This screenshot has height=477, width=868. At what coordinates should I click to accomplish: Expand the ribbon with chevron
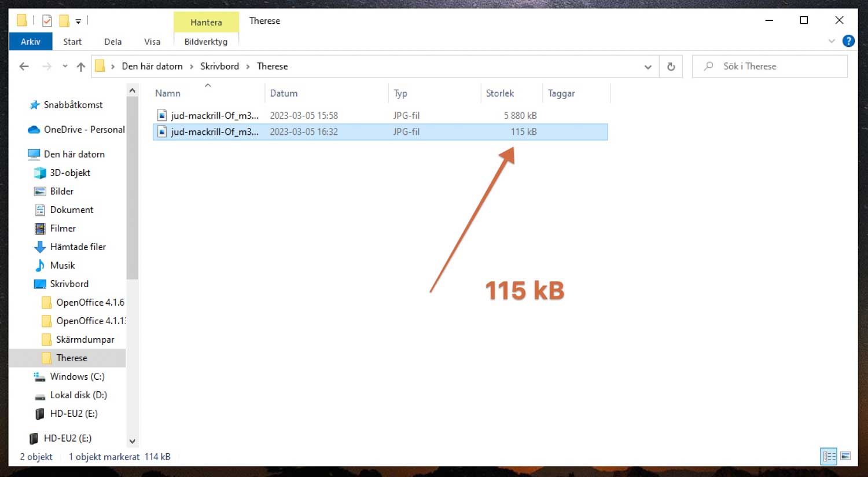tap(832, 41)
